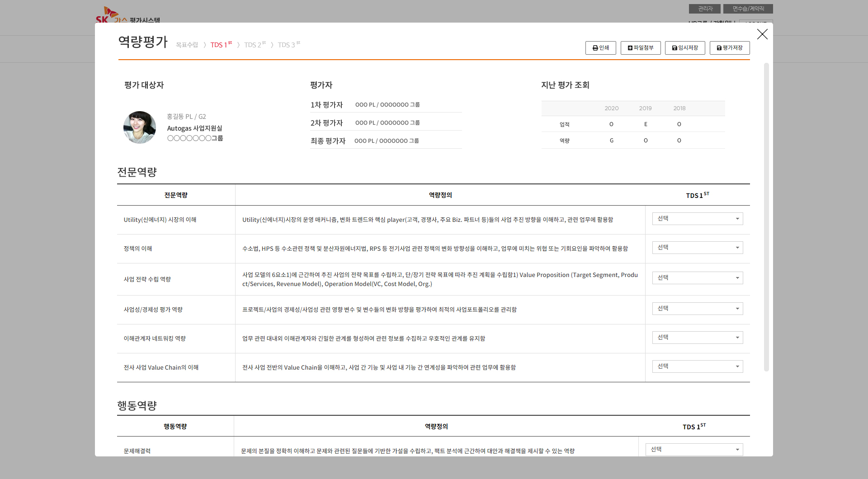Open the 전사 사업 Value Chain dropdown
This screenshot has height=479, width=868.
[697, 366]
